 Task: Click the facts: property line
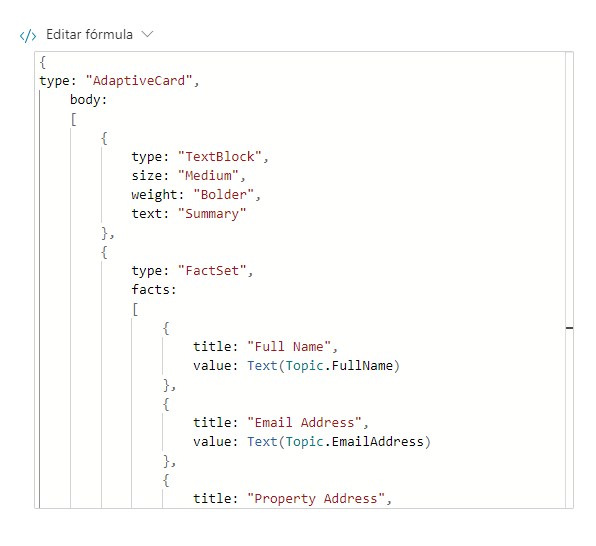[x=154, y=290]
